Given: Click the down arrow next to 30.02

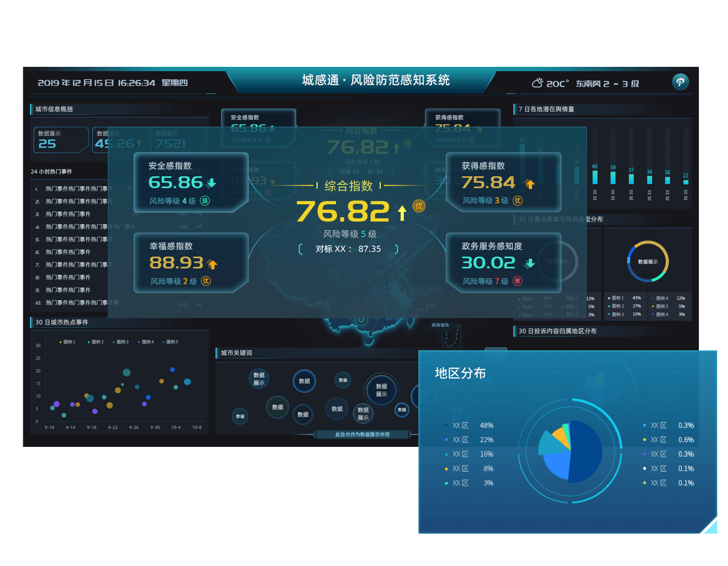Looking at the screenshot, I should click(530, 263).
